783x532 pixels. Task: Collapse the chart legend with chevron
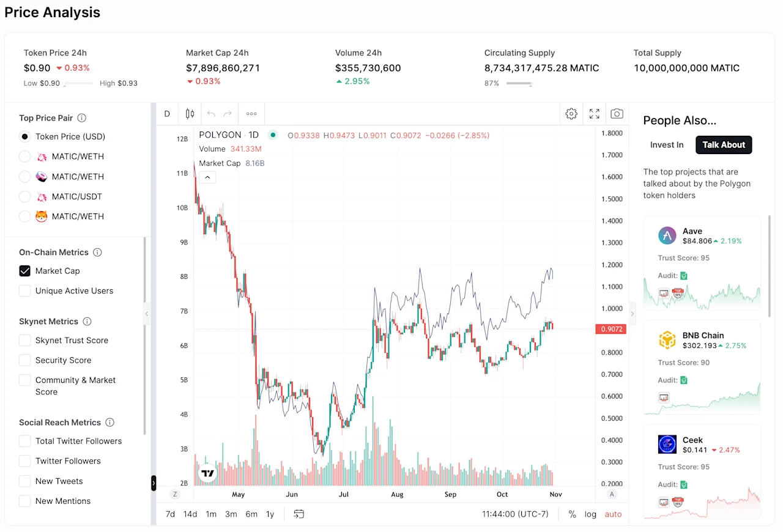207,177
